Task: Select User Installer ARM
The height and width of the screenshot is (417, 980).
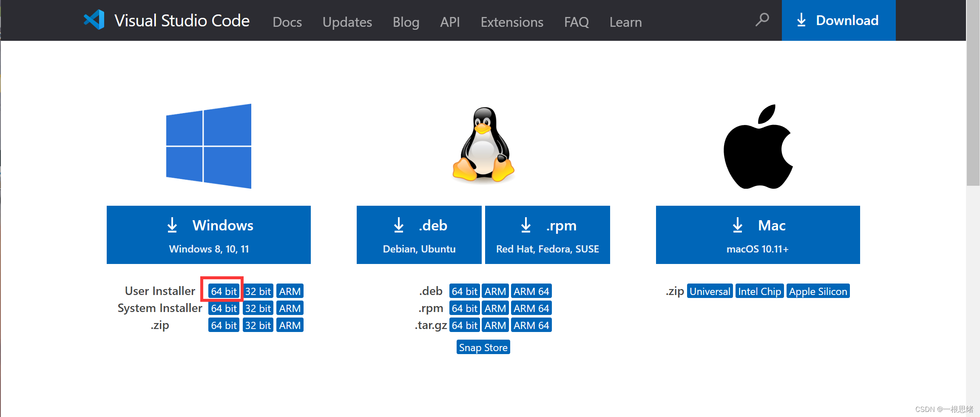Action: point(290,291)
